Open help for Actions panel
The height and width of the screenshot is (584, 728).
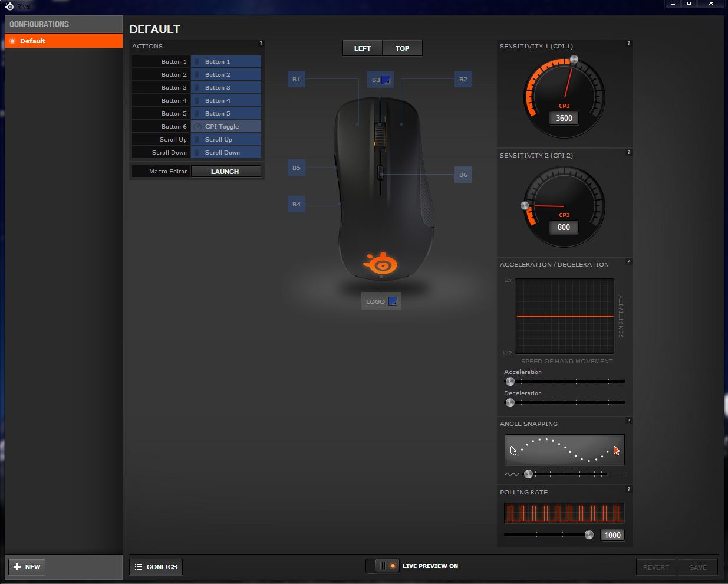(261, 43)
